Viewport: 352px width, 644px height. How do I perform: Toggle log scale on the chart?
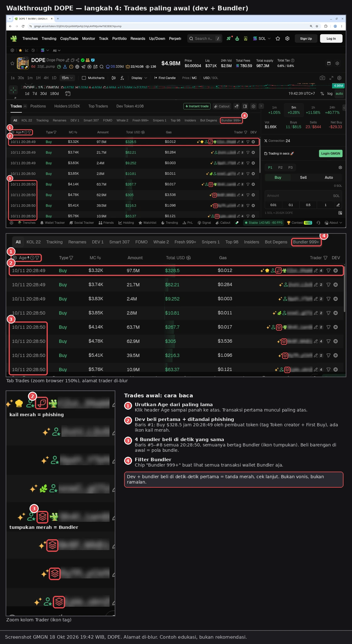[x=330, y=93]
